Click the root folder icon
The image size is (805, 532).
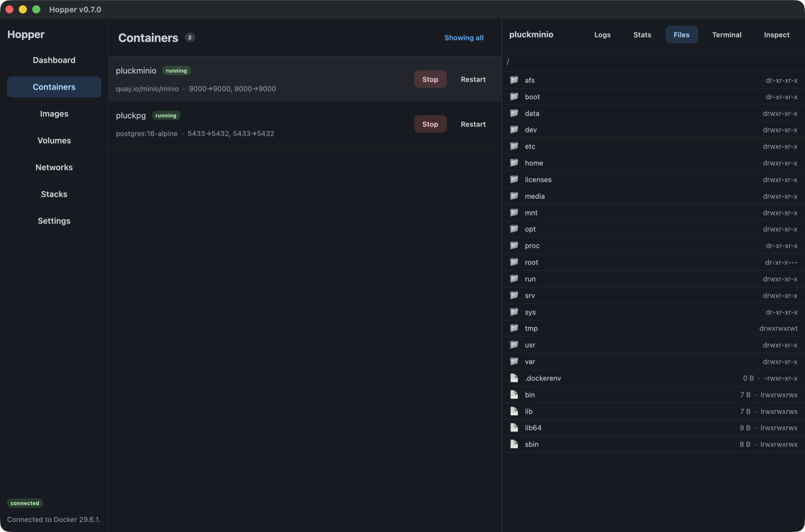point(514,262)
